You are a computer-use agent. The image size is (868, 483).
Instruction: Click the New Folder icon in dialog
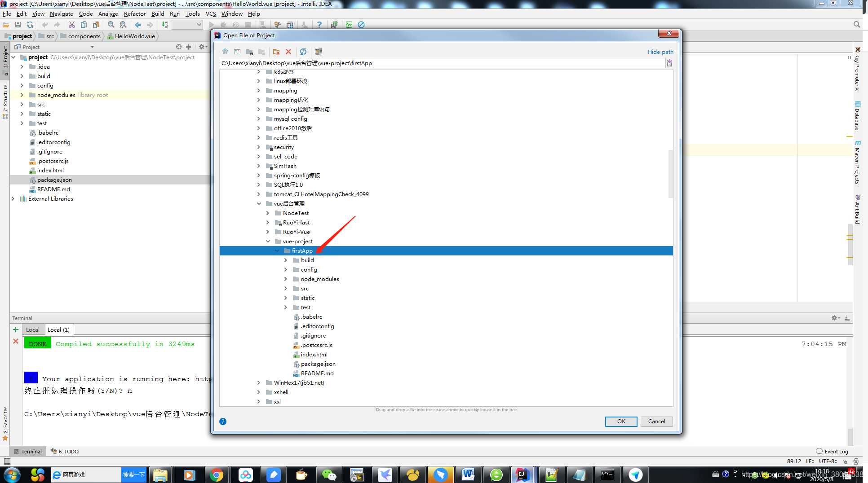click(276, 52)
